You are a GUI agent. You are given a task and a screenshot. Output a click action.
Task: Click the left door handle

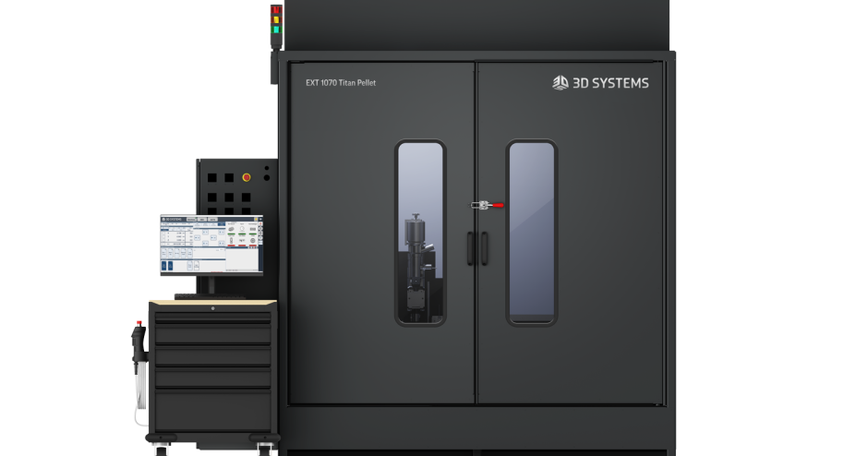click(x=470, y=248)
